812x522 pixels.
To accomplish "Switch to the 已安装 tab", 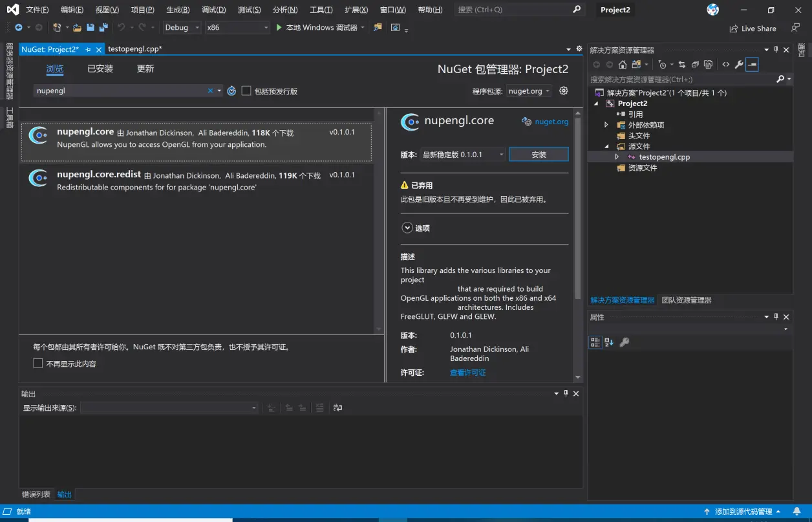I will (100, 69).
